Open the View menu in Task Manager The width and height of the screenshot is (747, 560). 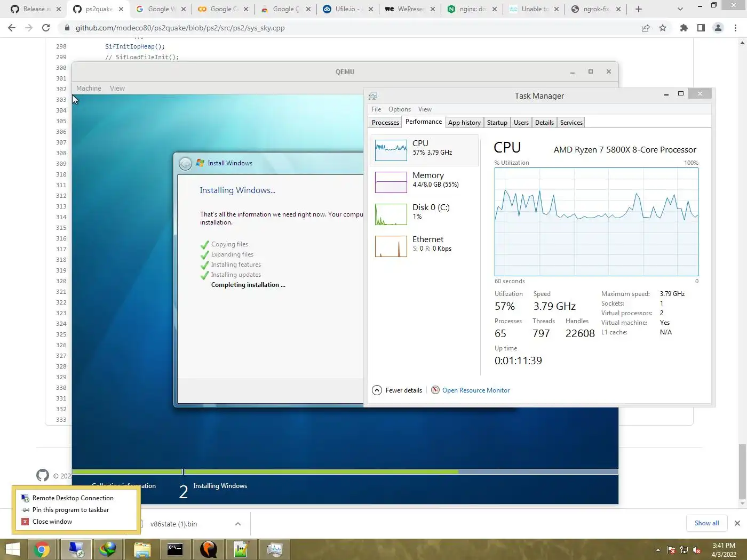pyautogui.click(x=425, y=109)
